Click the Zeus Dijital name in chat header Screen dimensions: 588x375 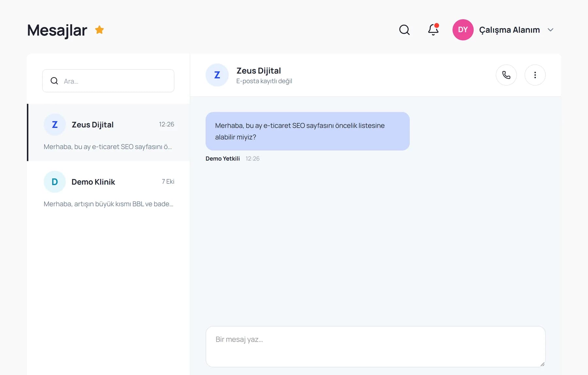click(x=258, y=71)
